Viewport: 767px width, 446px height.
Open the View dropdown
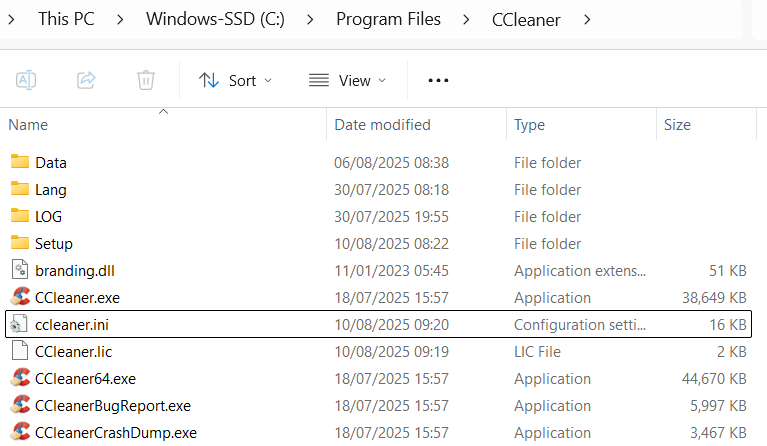[x=347, y=80]
